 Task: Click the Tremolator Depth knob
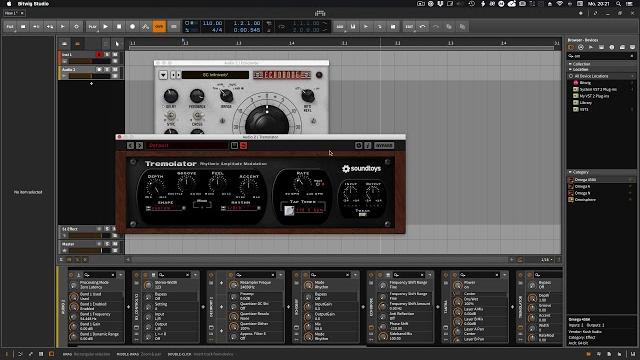[x=155, y=187]
